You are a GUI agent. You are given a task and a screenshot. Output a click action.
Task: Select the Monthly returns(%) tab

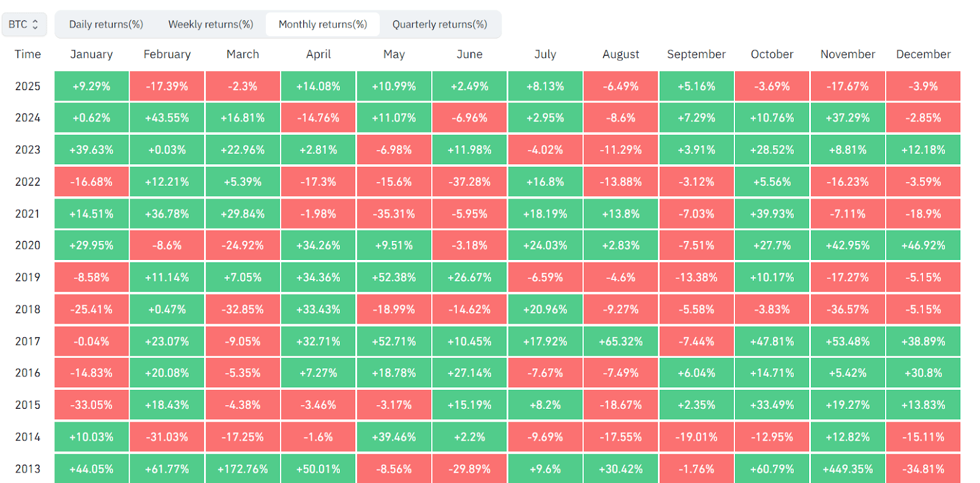pyautogui.click(x=323, y=25)
